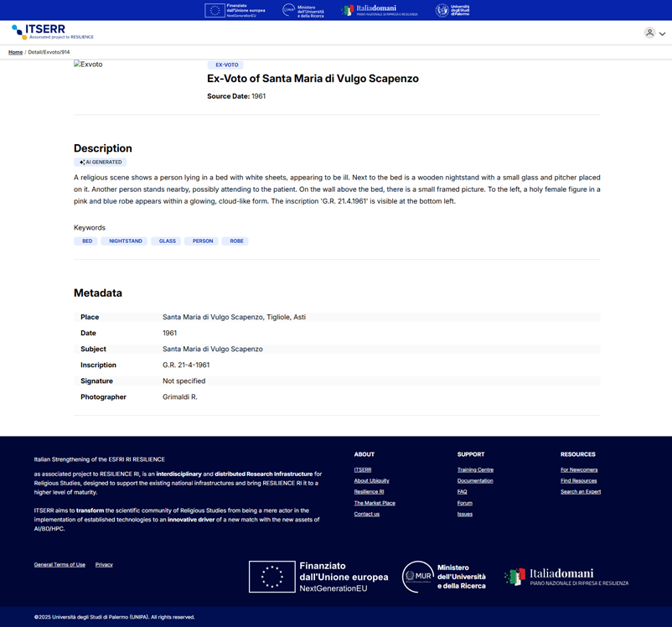
Task: Click the Università di Palermo logo in top banner
Action: coord(452,10)
